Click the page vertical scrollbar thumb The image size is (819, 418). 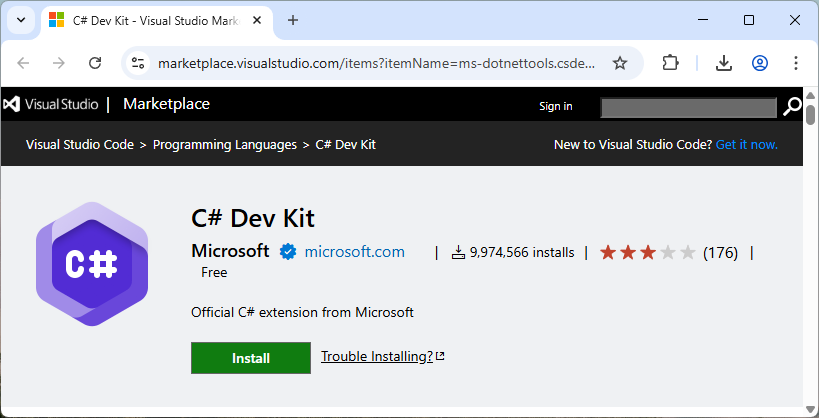[x=810, y=114]
